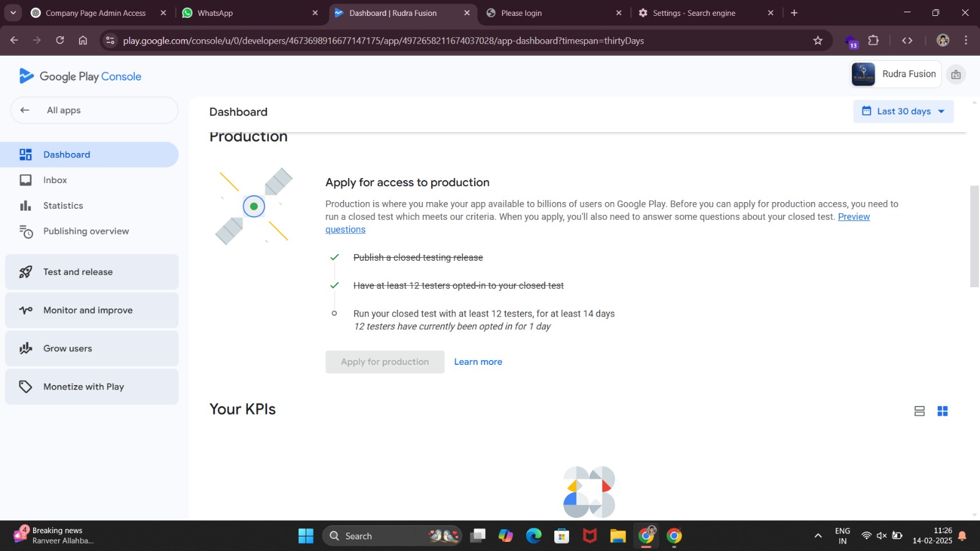Viewport: 980px width, 551px height.
Task: Switch KPIs to list view
Action: coord(919,411)
